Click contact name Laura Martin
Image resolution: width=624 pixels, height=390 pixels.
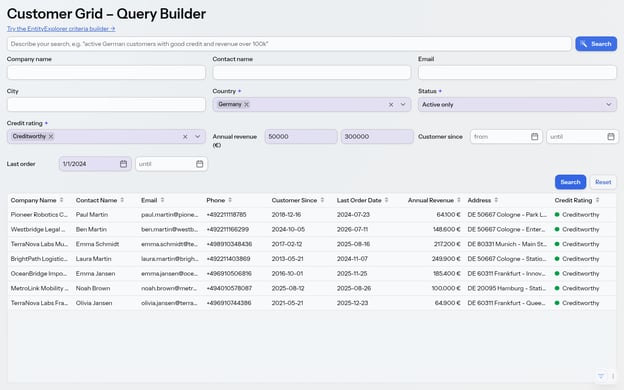94,259
